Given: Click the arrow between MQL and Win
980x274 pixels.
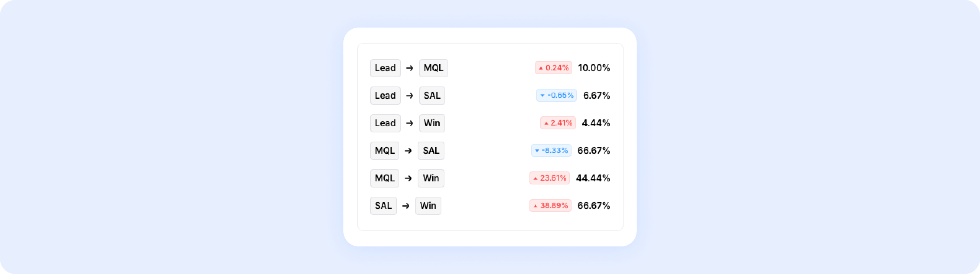Looking at the screenshot, I should click(408, 178).
